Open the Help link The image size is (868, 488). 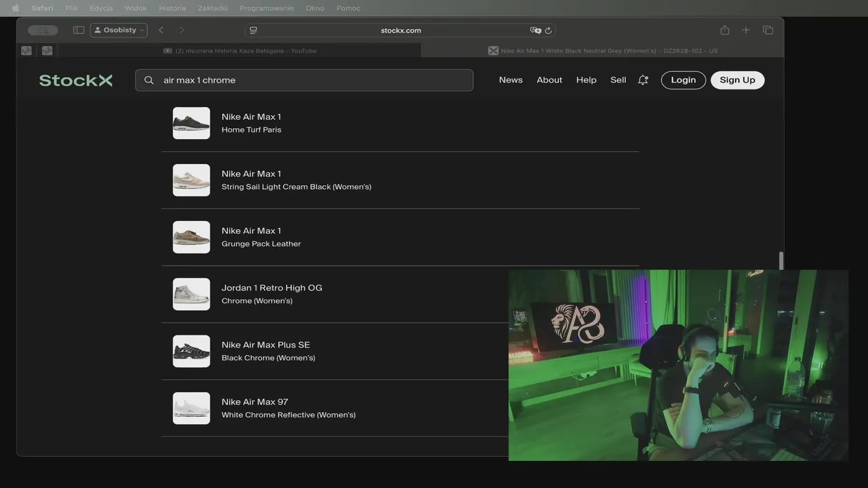587,80
